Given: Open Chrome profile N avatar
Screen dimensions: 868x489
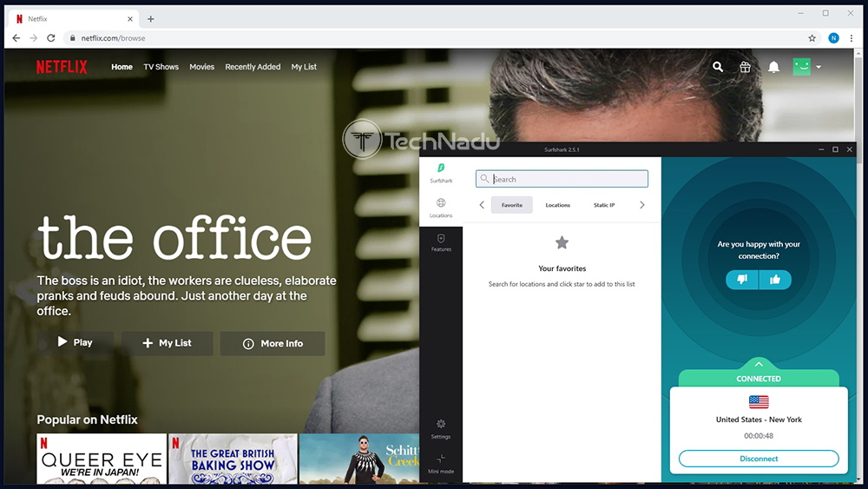Looking at the screenshot, I should (833, 38).
